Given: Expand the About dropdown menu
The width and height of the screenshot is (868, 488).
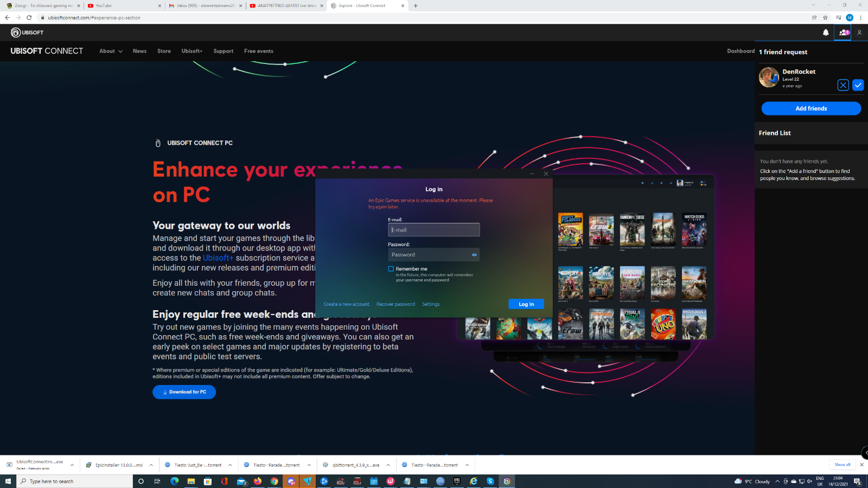Looking at the screenshot, I should 111,51.
